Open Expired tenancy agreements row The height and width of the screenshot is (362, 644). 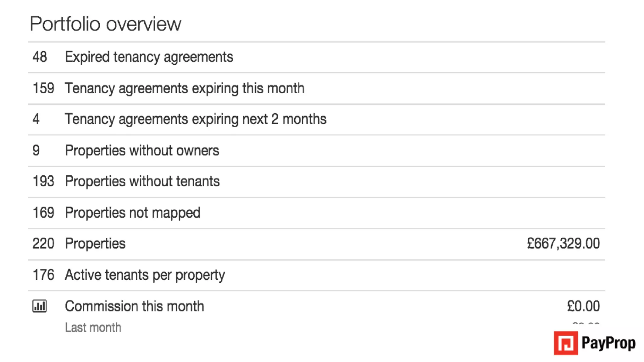[x=316, y=57]
